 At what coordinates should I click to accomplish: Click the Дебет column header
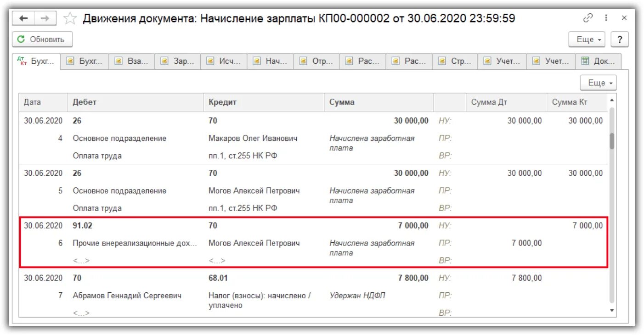(136, 102)
